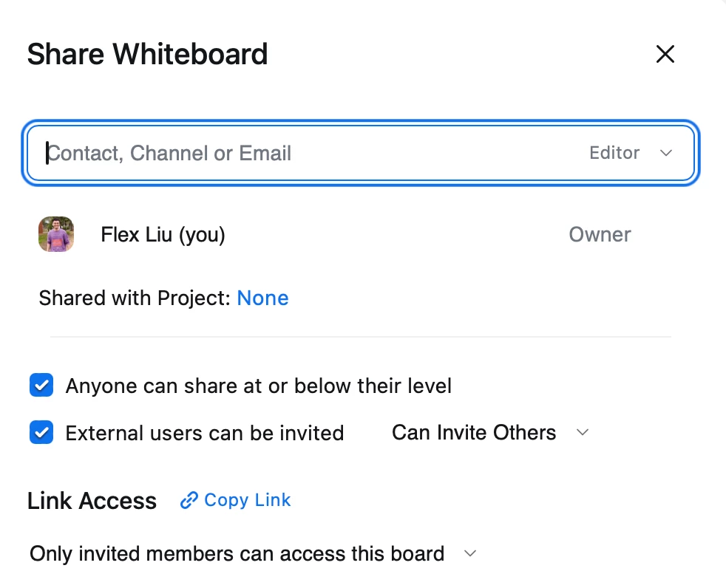Click the chevron beside Can Invite Others
Screen dimensions: 726x588
(x=583, y=432)
